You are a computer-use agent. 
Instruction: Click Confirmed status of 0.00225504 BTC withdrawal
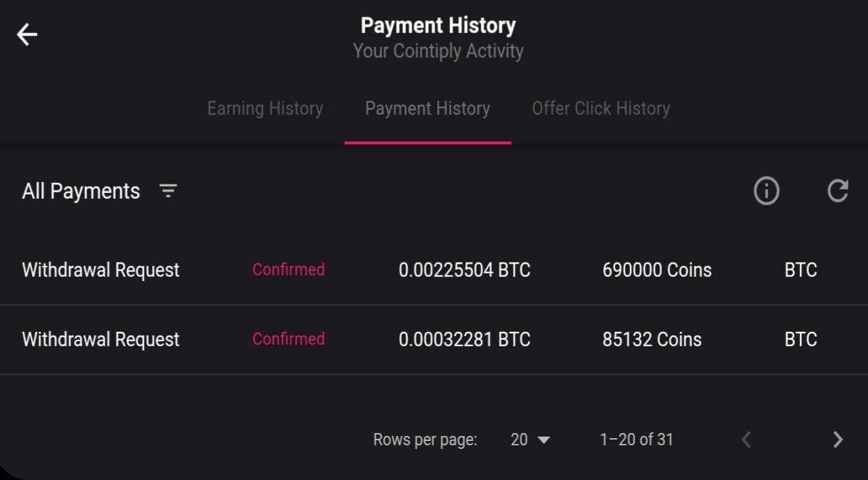click(289, 270)
